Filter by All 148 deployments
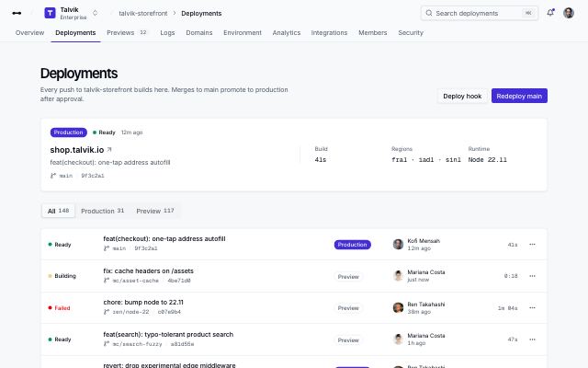 coord(58,211)
